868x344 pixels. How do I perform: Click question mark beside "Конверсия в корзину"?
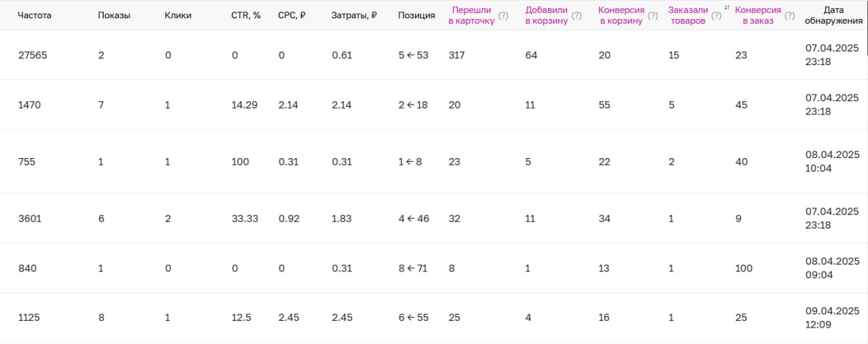click(654, 16)
